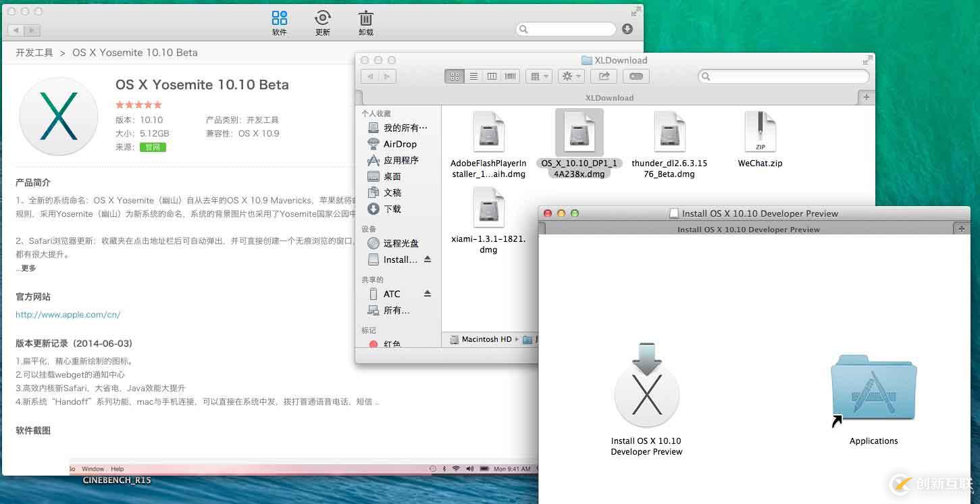The width and height of the screenshot is (980, 504).
Task: Click Install OS X 10.10 Developer Preview installer icon
Action: pos(646,399)
